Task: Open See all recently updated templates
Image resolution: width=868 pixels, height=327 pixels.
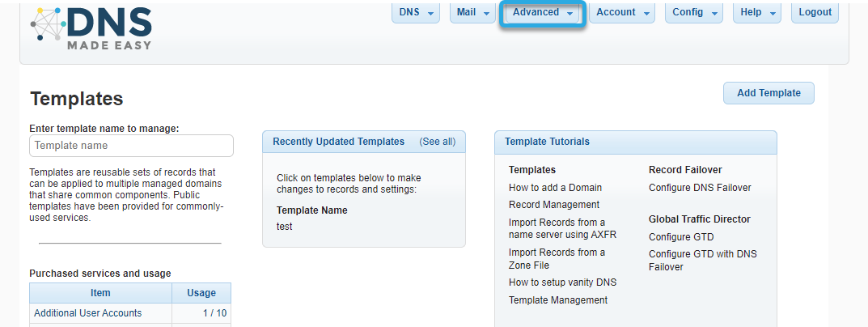Action: (438, 142)
